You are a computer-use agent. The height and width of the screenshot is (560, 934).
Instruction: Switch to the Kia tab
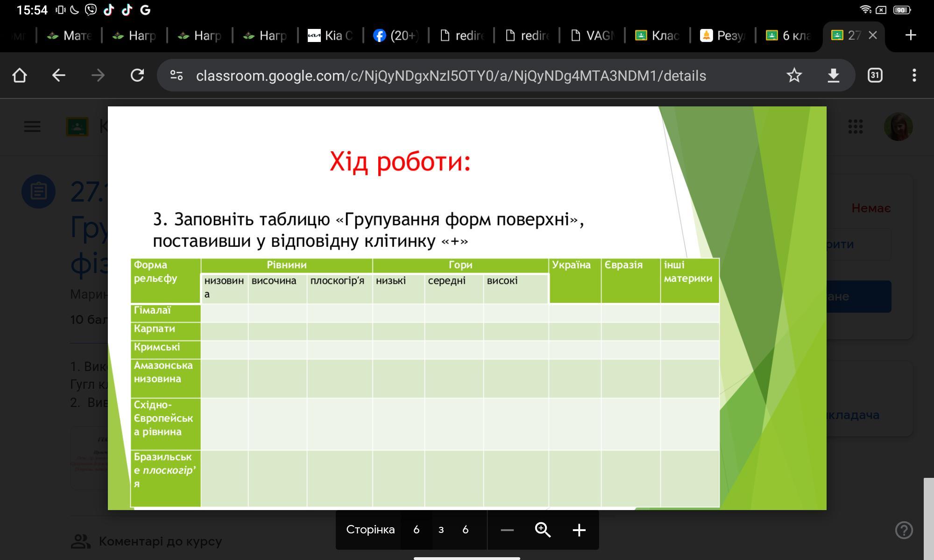pos(330,35)
